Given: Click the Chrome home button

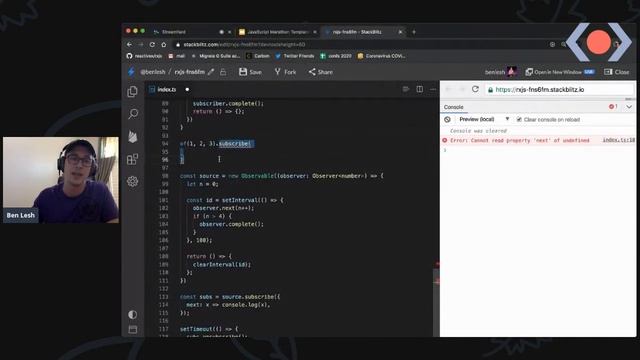Looking at the screenshot, I should (164, 44).
